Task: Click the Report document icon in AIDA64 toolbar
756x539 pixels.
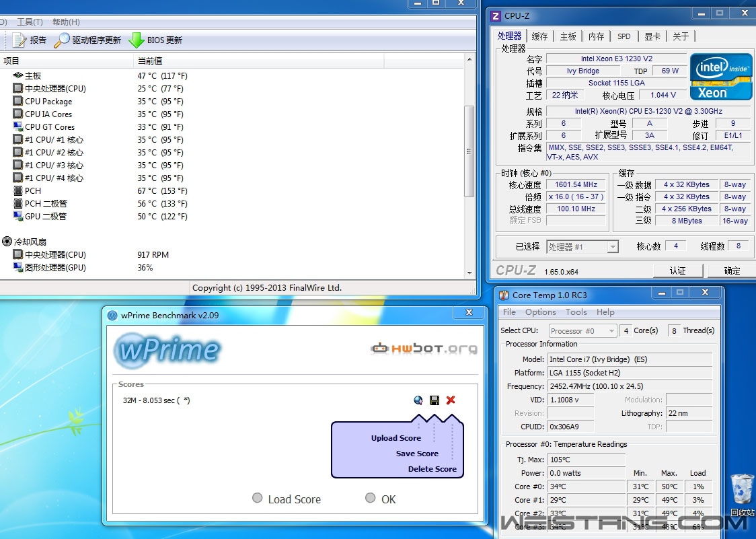Action: coord(19,40)
